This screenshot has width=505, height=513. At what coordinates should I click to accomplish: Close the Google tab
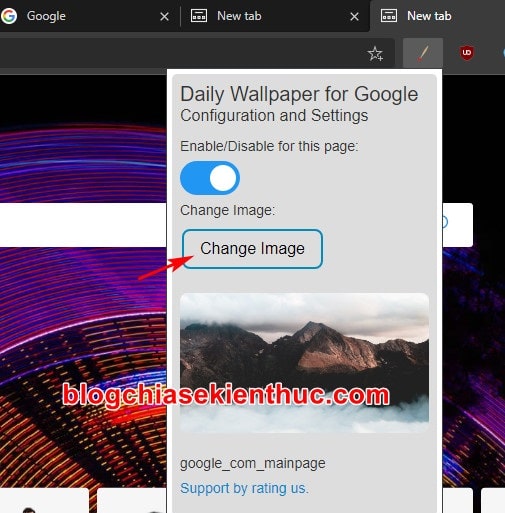coord(164,16)
